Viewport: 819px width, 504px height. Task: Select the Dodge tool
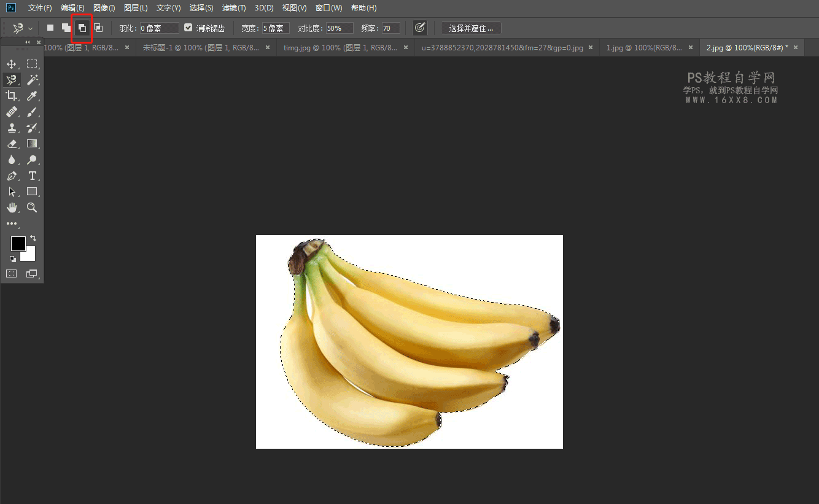point(32,160)
